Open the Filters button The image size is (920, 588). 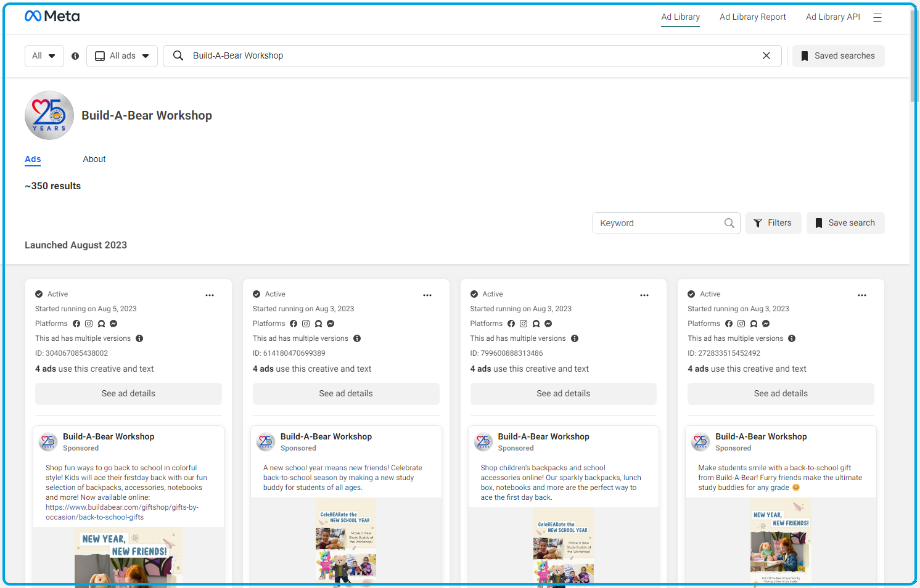point(773,223)
